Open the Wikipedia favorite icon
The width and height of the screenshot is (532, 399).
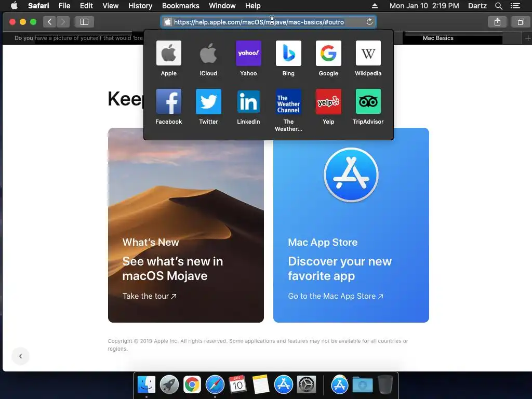(368, 54)
